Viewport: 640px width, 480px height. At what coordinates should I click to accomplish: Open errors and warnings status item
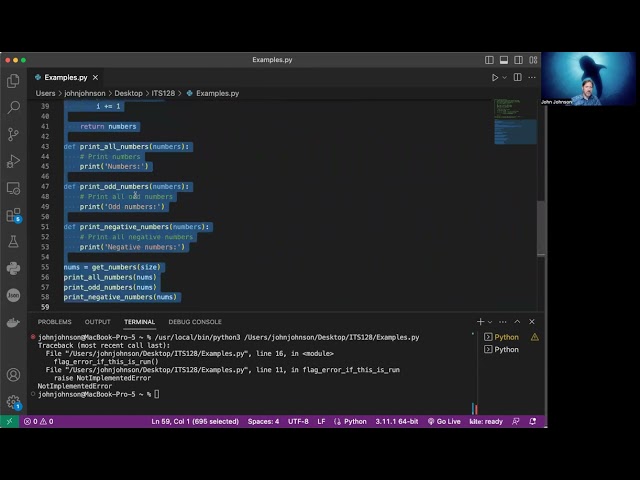[39, 422]
